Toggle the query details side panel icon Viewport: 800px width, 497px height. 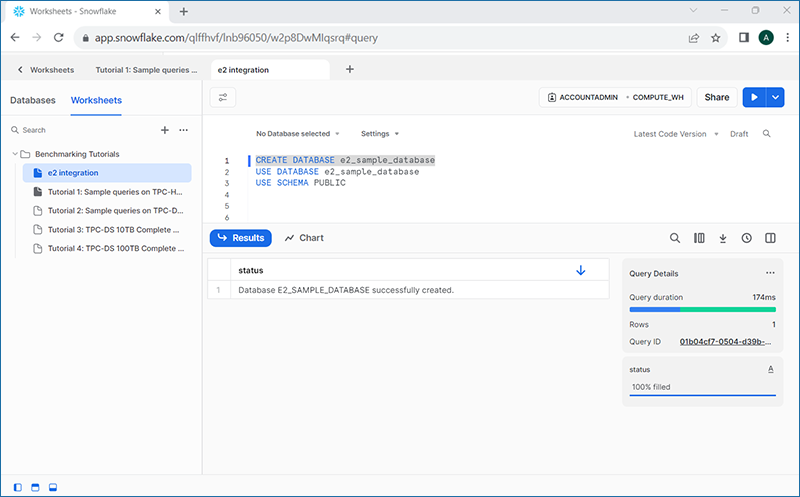[x=770, y=238]
